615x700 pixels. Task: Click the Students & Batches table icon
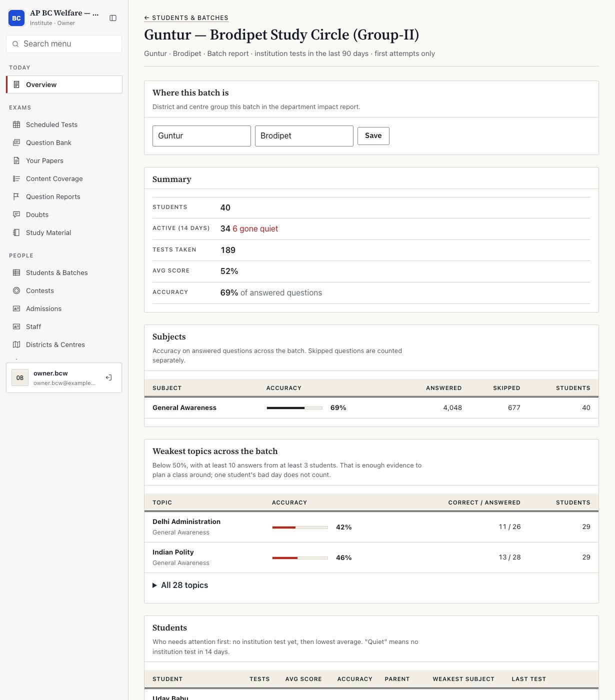tap(16, 272)
